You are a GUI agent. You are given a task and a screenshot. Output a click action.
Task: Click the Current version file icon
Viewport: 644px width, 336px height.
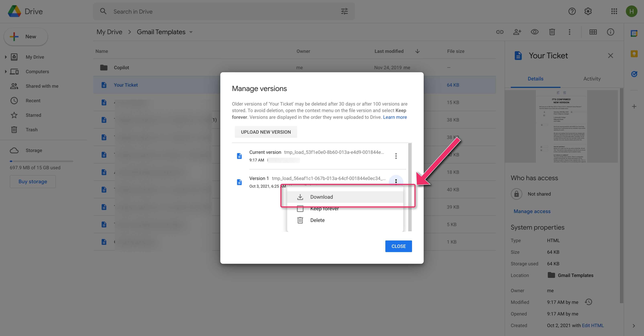pos(239,156)
